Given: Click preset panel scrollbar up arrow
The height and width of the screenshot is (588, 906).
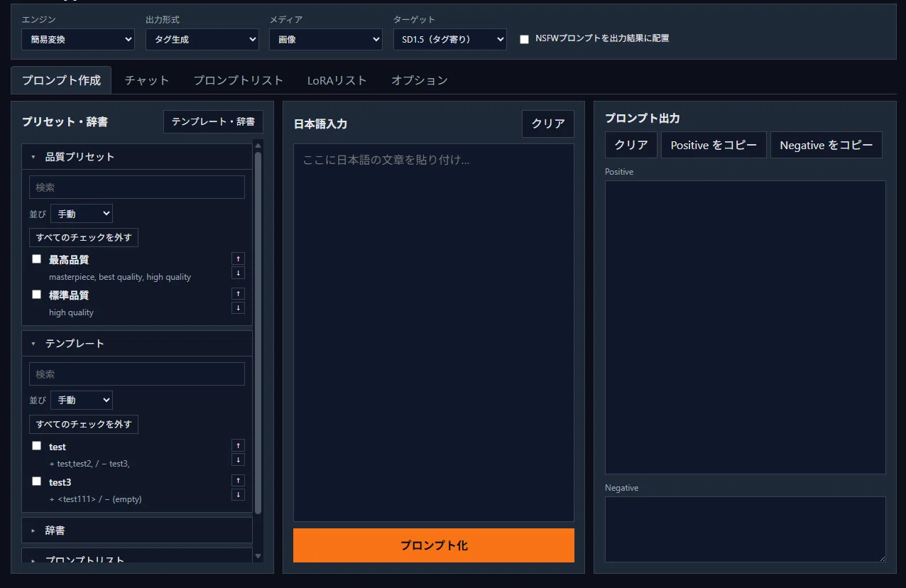Looking at the screenshot, I should pyautogui.click(x=258, y=146).
